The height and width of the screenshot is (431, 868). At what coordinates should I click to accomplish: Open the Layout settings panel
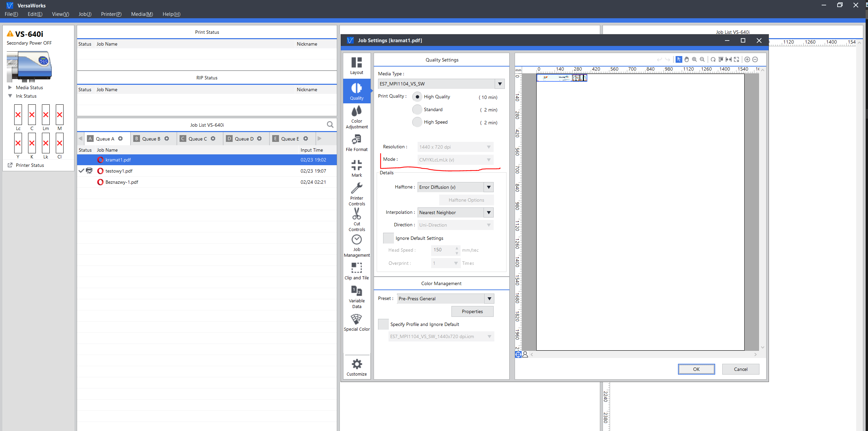(x=356, y=66)
